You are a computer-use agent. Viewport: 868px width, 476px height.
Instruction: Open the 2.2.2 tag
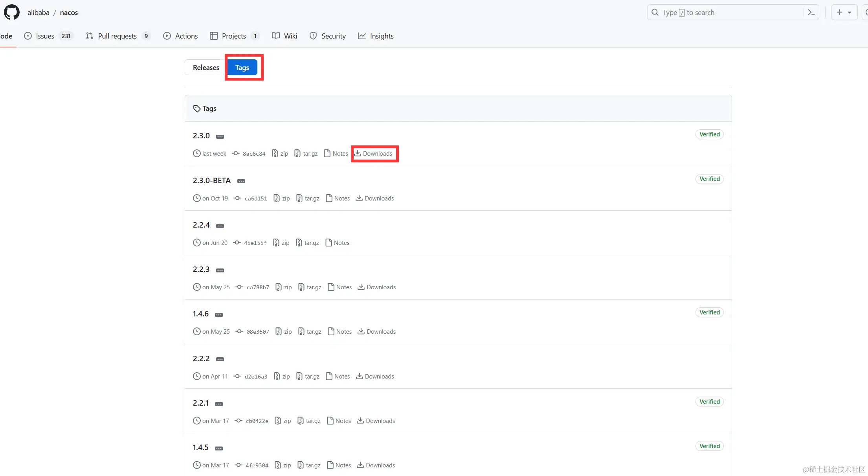pyautogui.click(x=201, y=359)
